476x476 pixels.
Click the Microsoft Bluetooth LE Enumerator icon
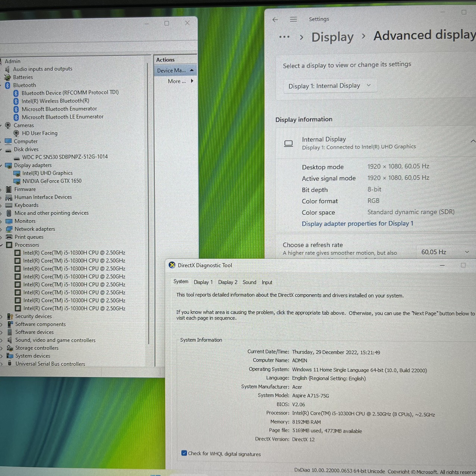16,117
